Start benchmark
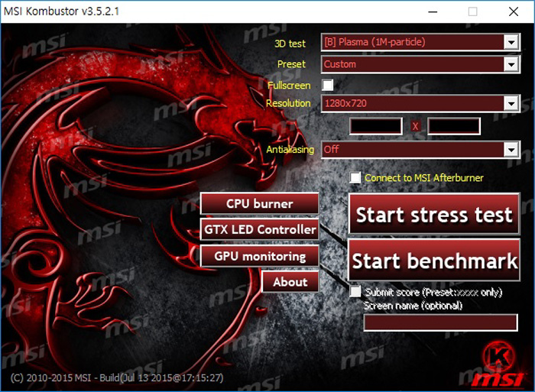This screenshot has height=392, width=535. coord(434,261)
